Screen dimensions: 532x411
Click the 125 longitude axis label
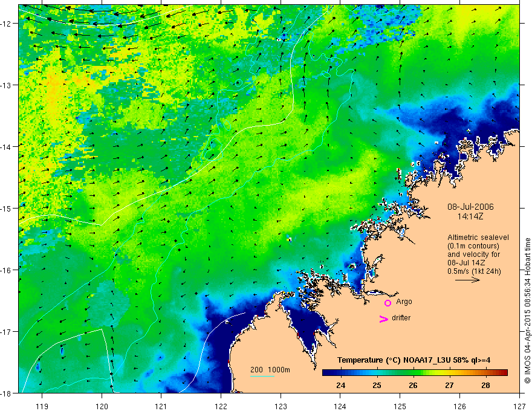tap(400, 406)
